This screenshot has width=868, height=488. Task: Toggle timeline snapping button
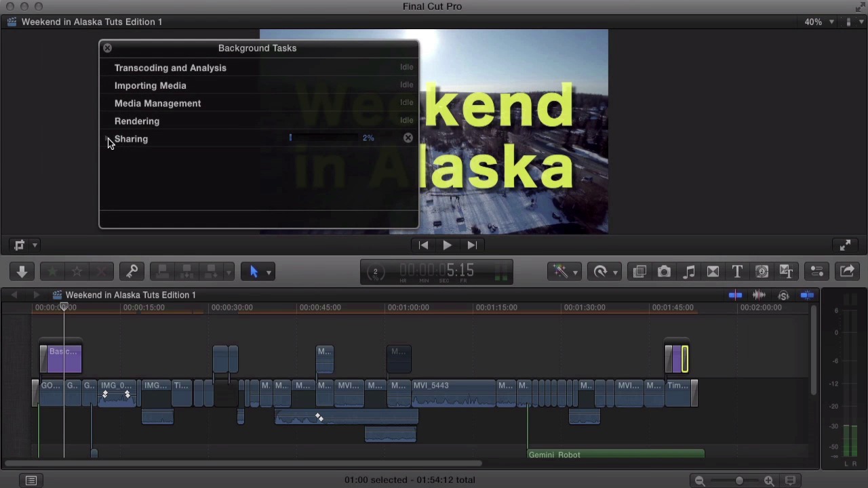pyautogui.click(x=807, y=295)
